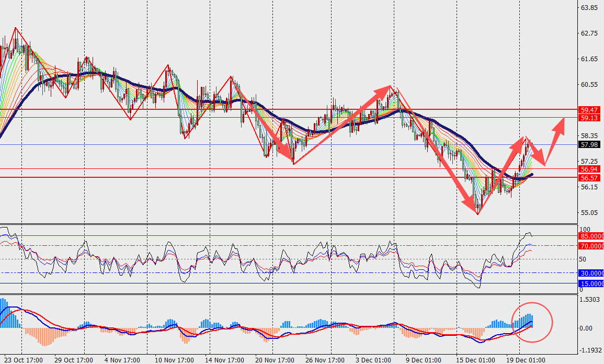Click the 23 Oct 17:00 date label
Screen dimensions: 604x364
[x=22, y=360]
